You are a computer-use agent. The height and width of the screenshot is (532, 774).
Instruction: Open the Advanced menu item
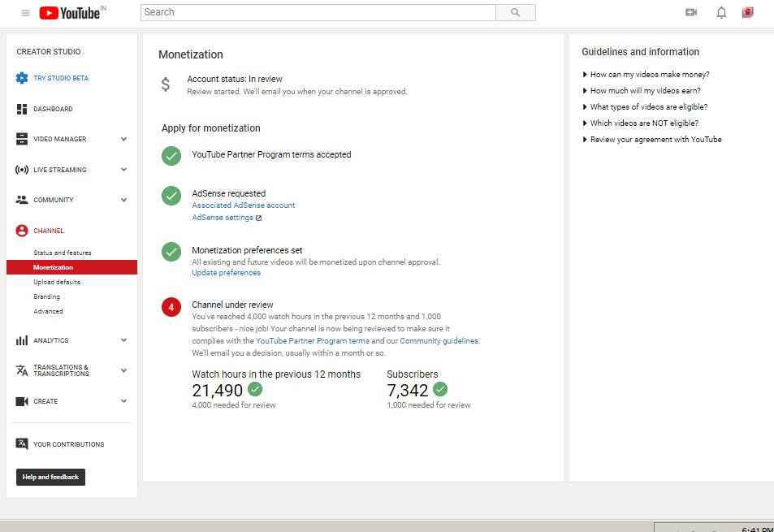[48, 311]
